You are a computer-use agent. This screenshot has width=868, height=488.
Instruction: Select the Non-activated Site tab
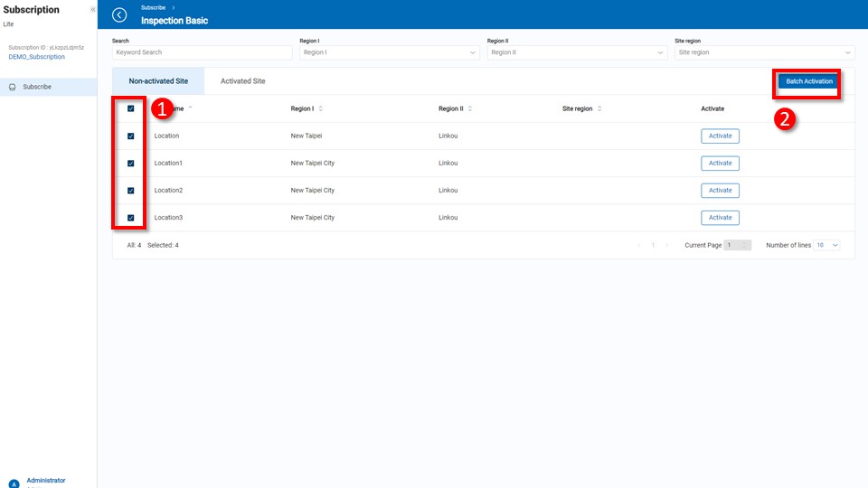tap(158, 81)
